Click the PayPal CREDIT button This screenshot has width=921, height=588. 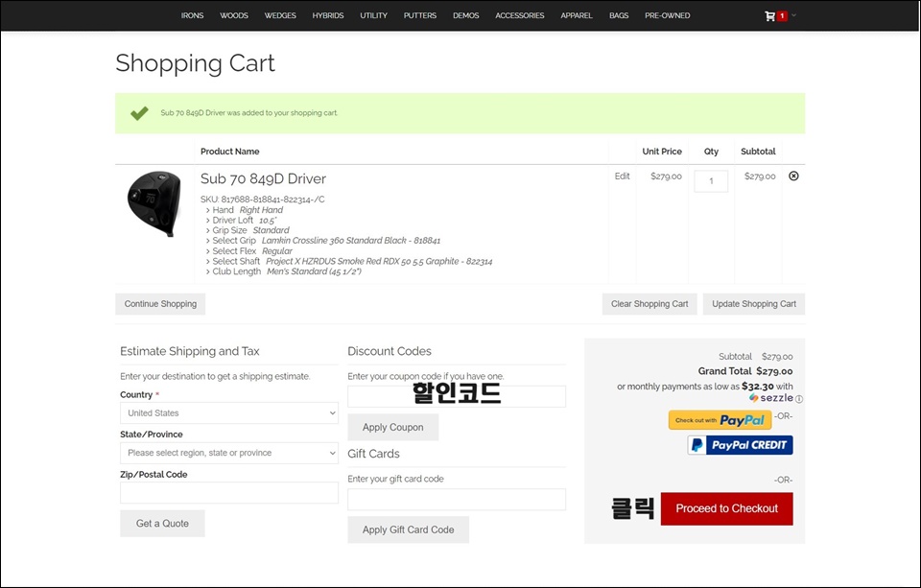pyautogui.click(x=740, y=445)
